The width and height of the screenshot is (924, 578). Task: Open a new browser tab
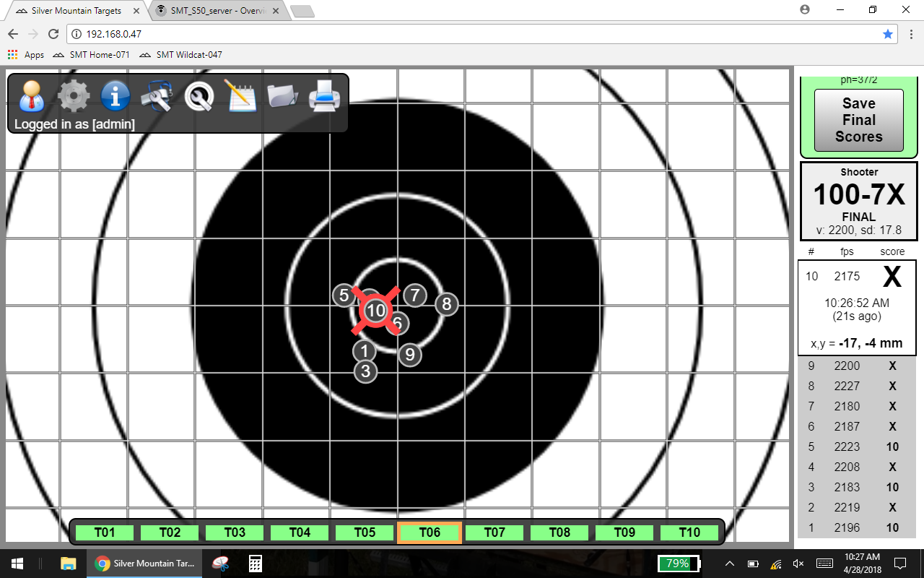(302, 11)
